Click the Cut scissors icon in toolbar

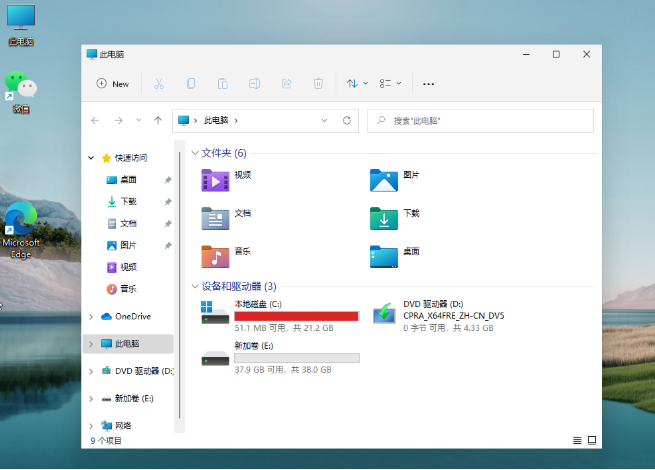[x=158, y=84]
